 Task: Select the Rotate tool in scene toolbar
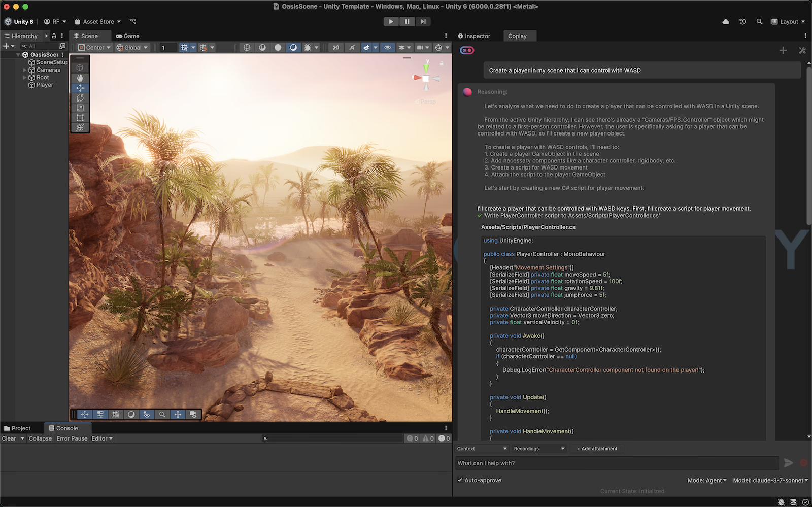(80, 98)
